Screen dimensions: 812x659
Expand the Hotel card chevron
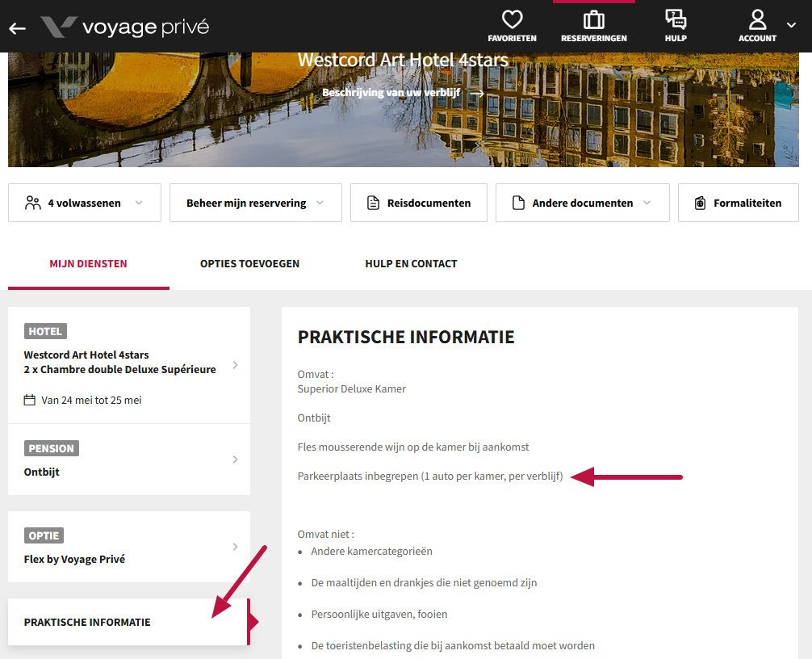click(x=235, y=365)
